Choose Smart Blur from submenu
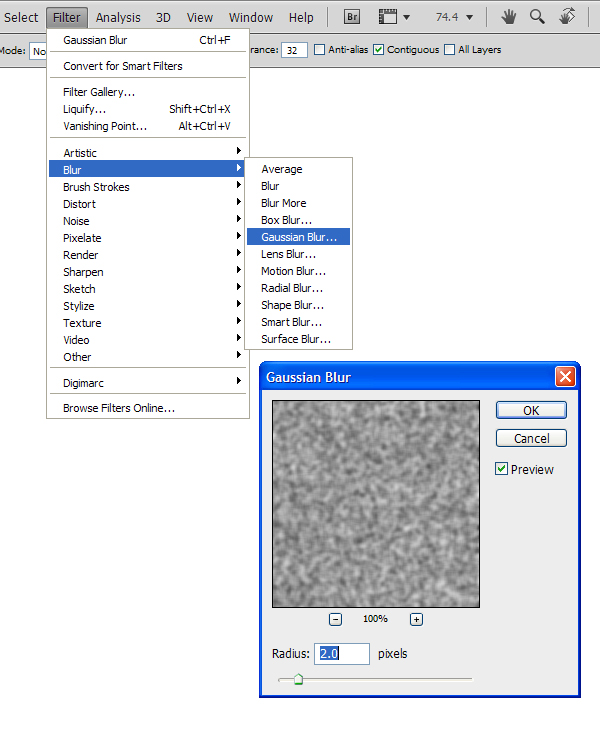The width and height of the screenshot is (600, 729). 298,322
